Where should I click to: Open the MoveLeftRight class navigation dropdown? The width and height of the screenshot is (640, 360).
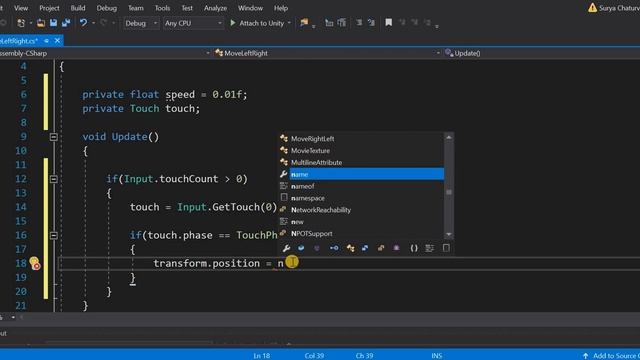point(327,53)
